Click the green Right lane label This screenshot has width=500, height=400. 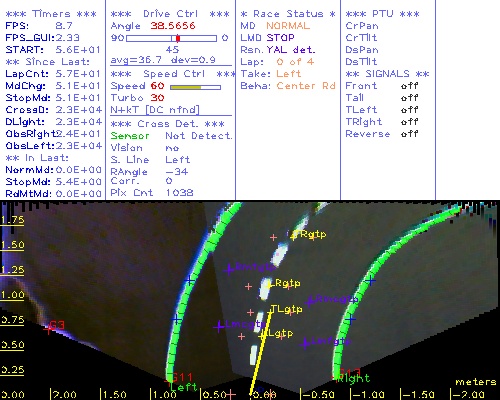(x=353, y=378)
